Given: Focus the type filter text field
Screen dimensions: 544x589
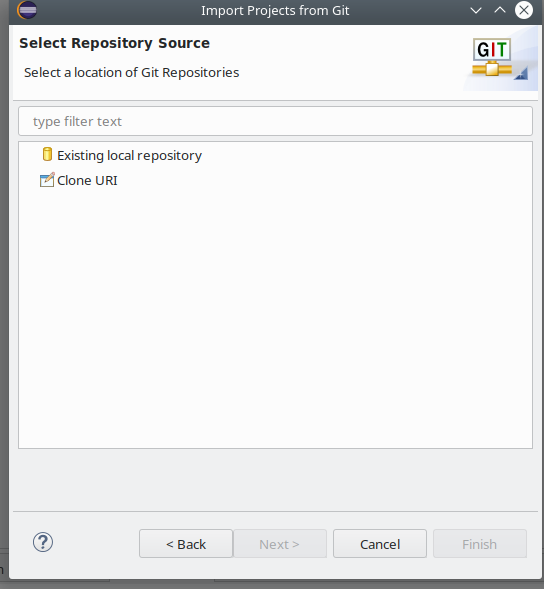Looking at the screenshot, I should coord(275,121).
